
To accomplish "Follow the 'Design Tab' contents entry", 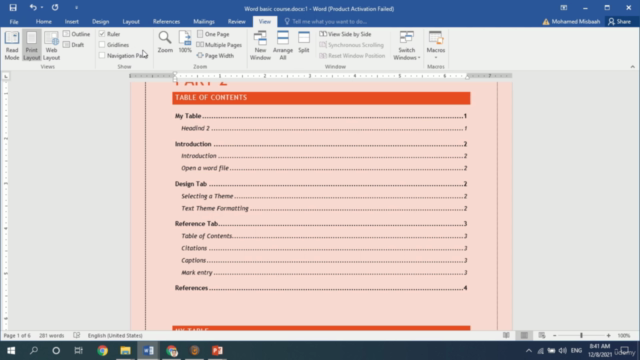I will point(321,184).
